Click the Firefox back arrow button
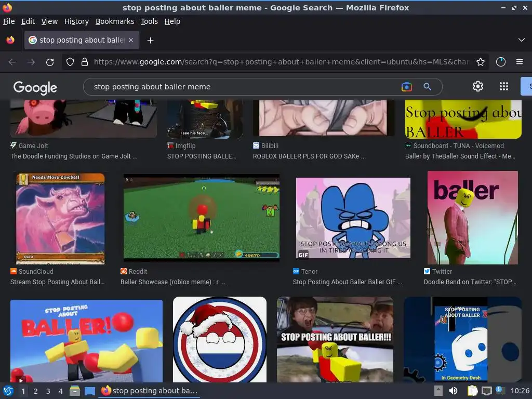 12,62
